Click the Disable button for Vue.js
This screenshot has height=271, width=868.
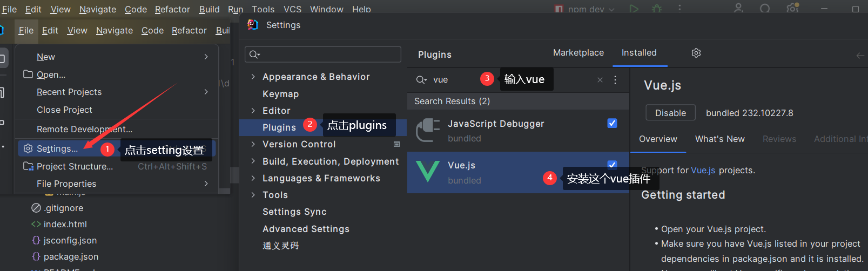670,113
